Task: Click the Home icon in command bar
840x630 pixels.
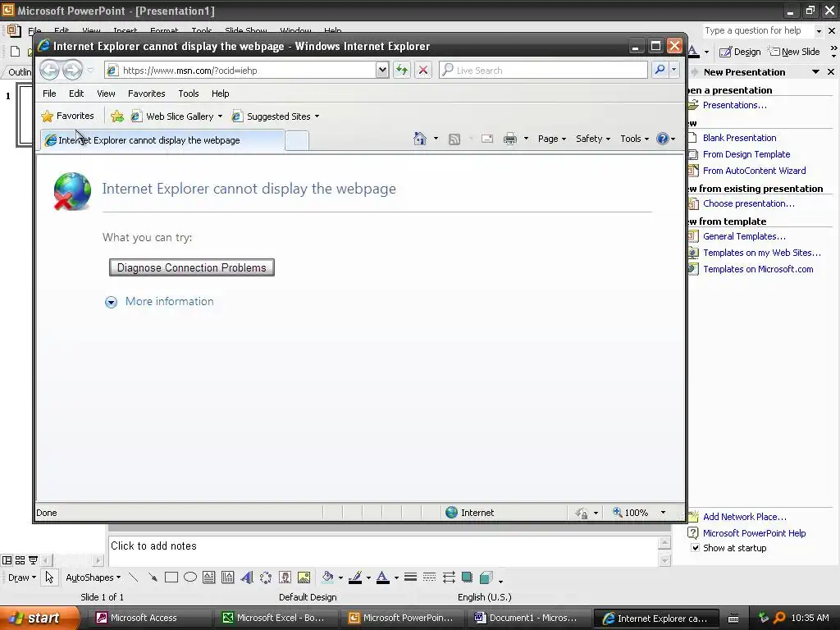Action: pyautogui.click(x=420, y=139)
